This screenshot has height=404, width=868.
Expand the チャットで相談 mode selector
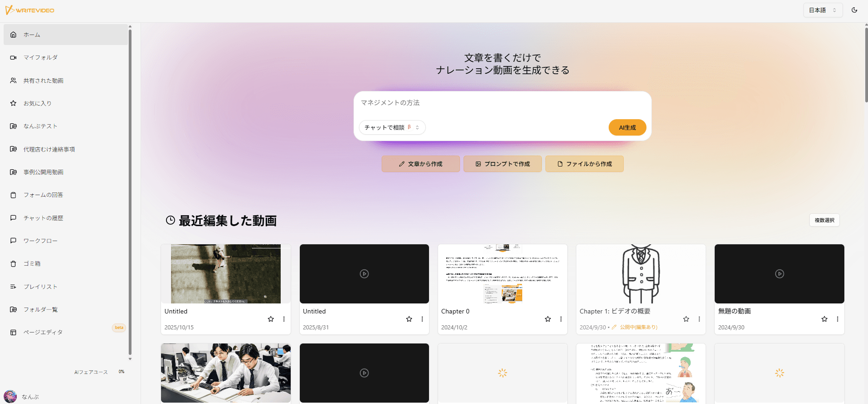pos(392,127)
